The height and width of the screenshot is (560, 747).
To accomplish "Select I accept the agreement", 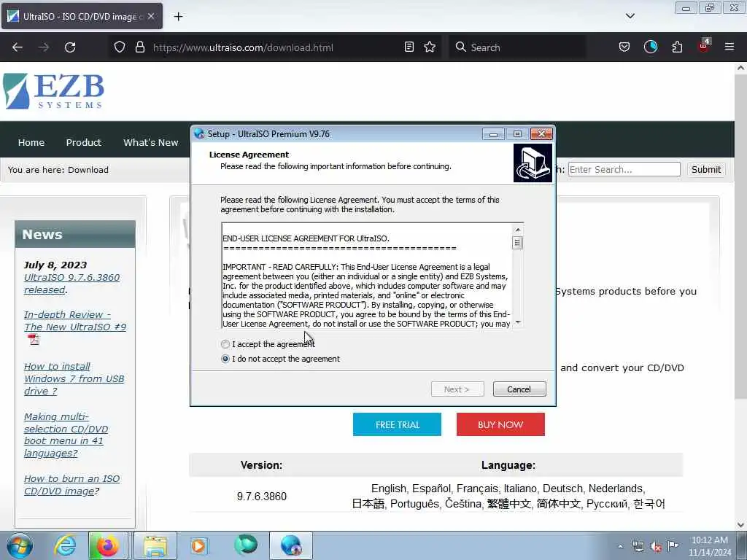I will click(268, 344).
